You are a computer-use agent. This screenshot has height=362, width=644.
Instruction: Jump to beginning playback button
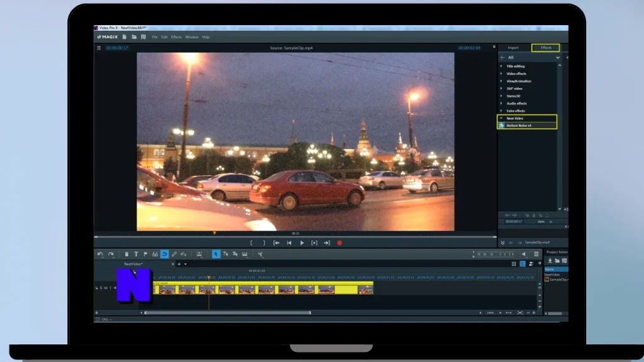pos(289,243)
